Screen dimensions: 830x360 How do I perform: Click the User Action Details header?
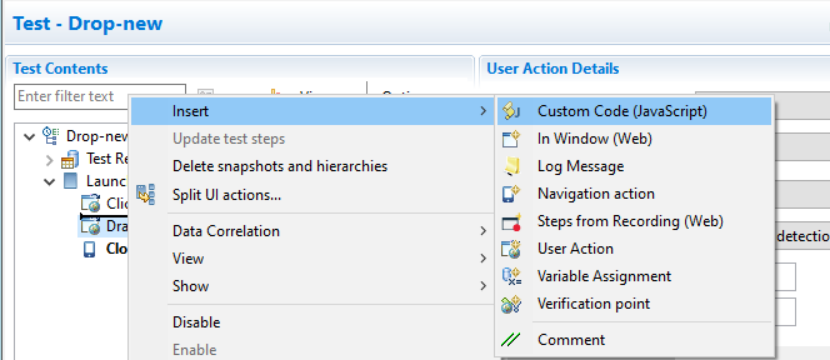(553, 69)
